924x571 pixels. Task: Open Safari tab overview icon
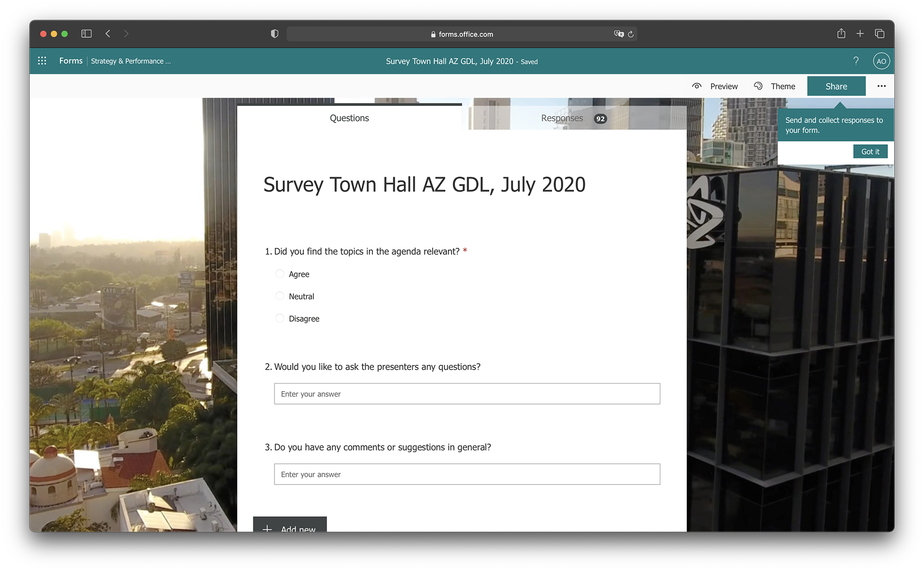[x=879, y=34]
